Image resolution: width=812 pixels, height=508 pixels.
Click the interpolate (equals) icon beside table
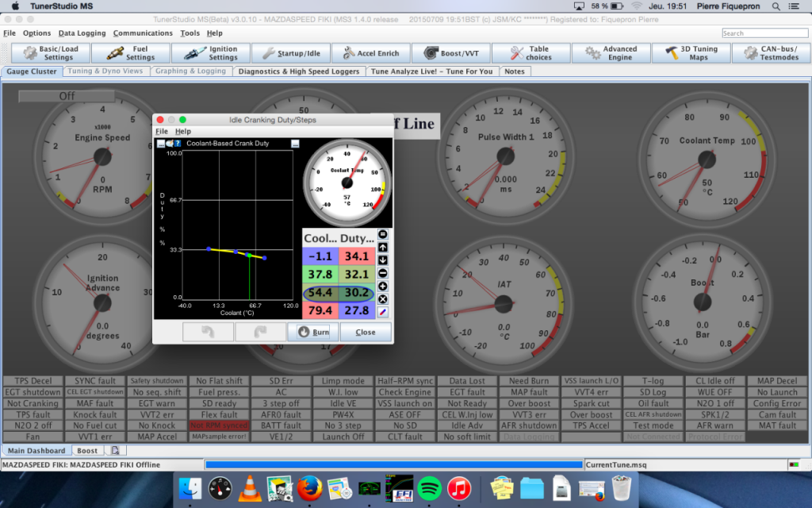[x=383, y=234]
